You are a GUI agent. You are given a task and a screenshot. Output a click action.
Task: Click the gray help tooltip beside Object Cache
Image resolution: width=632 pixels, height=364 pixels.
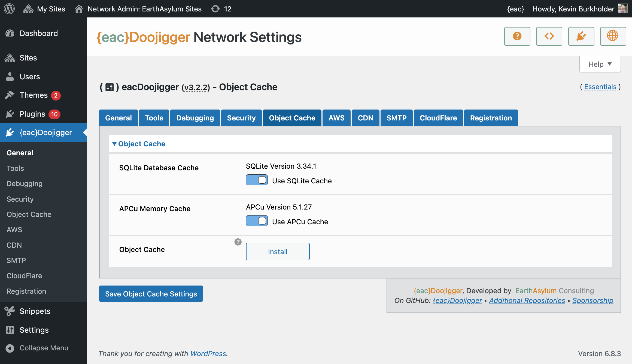238,242
